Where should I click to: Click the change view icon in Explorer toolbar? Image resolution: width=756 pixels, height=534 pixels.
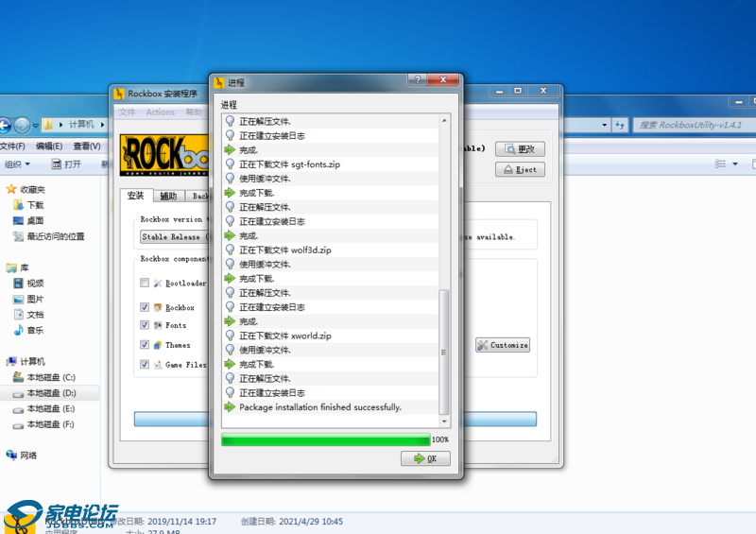pos(721,164)
